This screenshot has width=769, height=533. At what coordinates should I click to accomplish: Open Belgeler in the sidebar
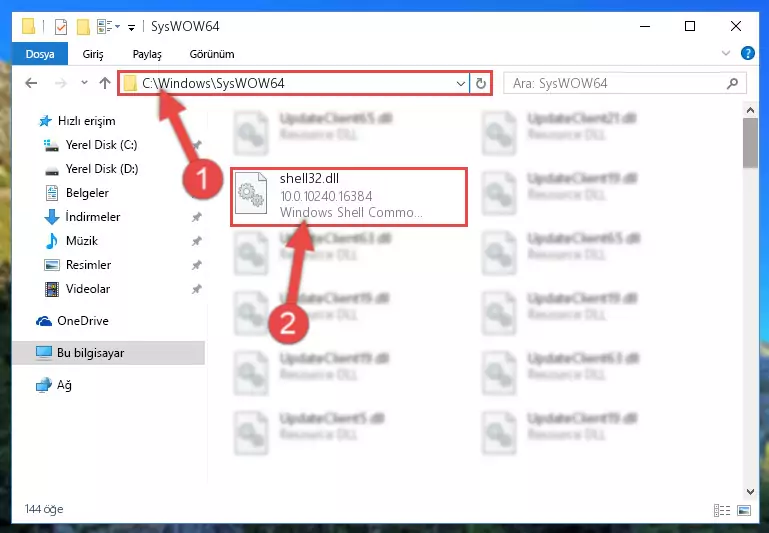point(77,193)
